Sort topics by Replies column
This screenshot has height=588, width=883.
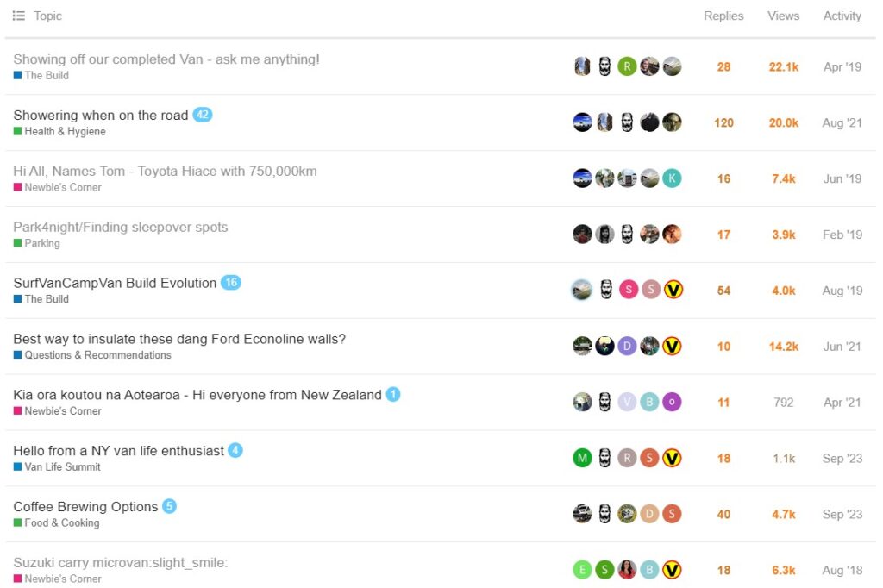pos(723,16)
